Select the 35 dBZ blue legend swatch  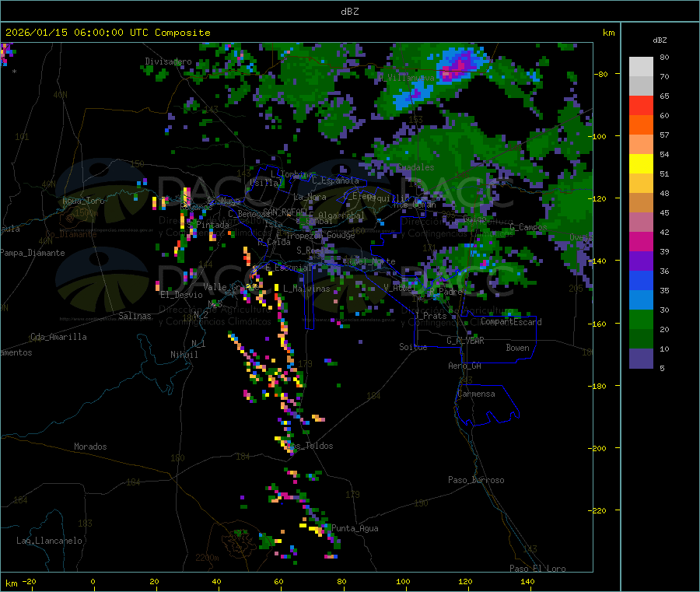[641, 300]
